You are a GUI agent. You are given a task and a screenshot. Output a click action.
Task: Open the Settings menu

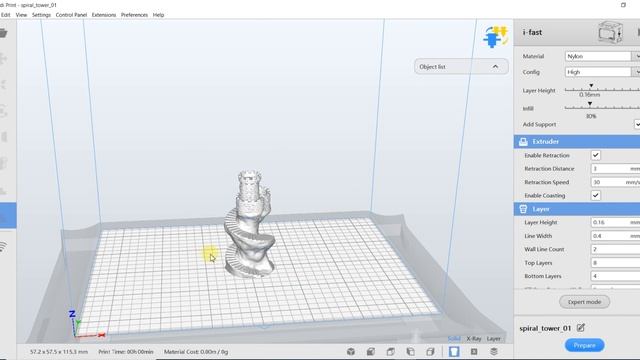(x=41, y=15)
